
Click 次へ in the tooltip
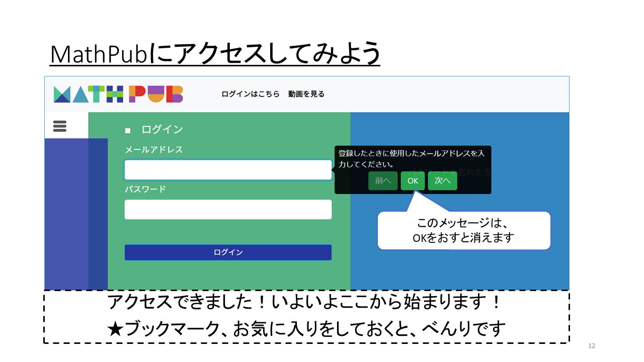442,181
